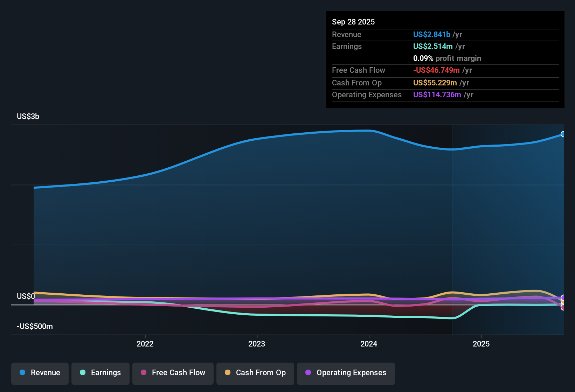The image size is (575, 392).
Task: Click the blue Revenue end-point marker
Action: [563, 134]
